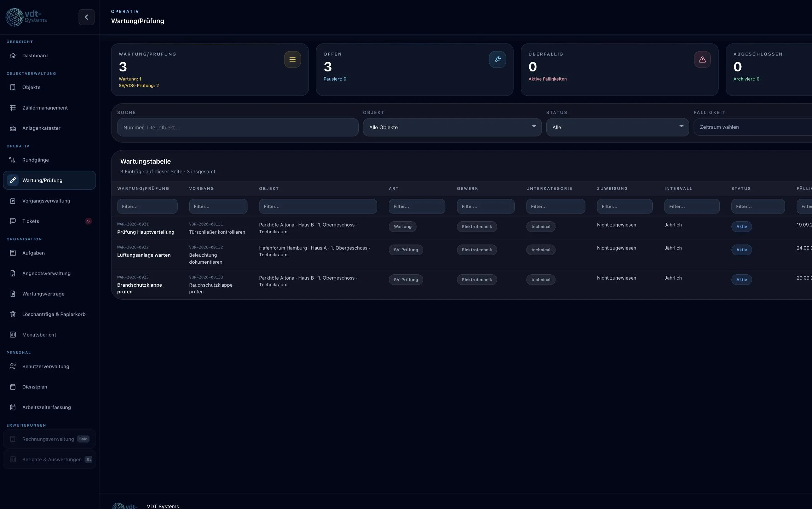The image size is (812, 509).
Task: Open the Alle Objekte dropdown
Action: coord(452,127)
